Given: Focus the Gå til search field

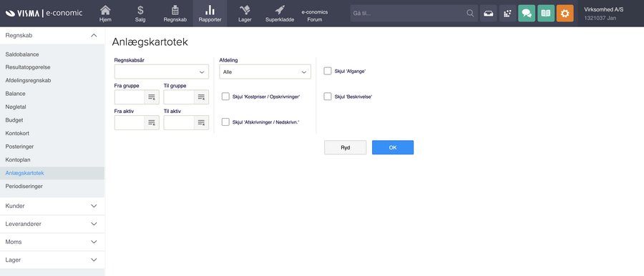Looking at the screenshot, I should tap(414, 14).
